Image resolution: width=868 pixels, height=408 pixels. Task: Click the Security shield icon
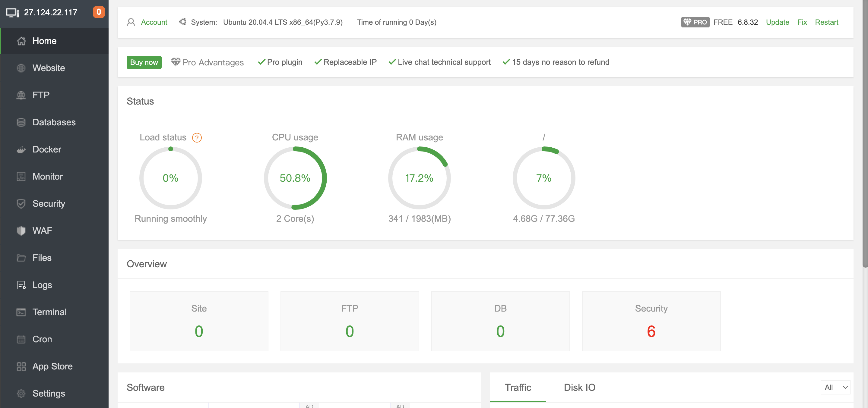coord(21,204)
